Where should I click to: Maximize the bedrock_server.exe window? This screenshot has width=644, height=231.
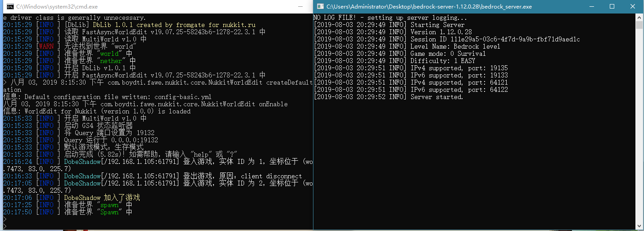tap(612, 7)
